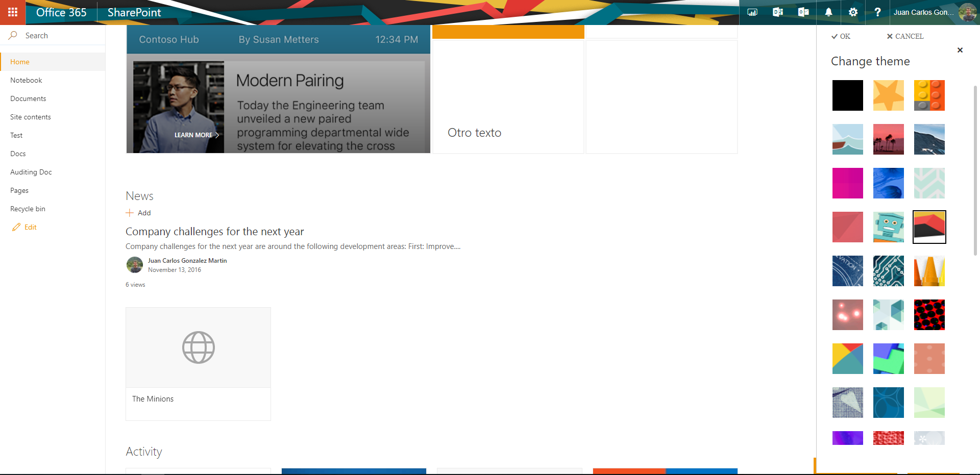Open the Office 365 app launcher
This screenshot has width=980, height=475.
click(12, 12)
